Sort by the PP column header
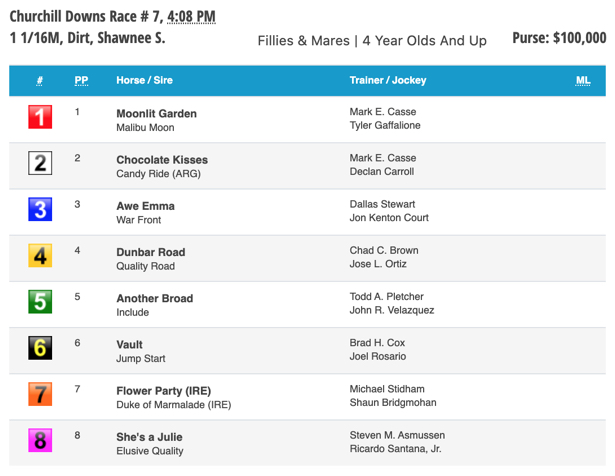The width and height of the screenshot is (615, 476). tap(81, 80)
